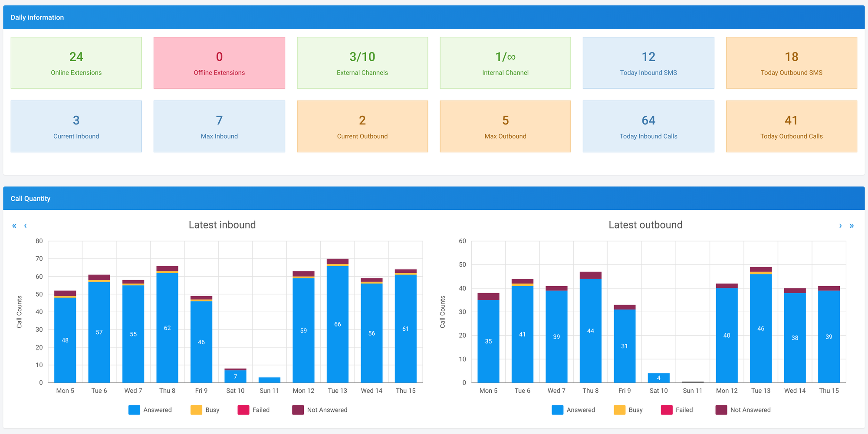This screenshot has width=868, height=434.
Task: Toggle Failed series in inbound chart legend
Action: 253,410
